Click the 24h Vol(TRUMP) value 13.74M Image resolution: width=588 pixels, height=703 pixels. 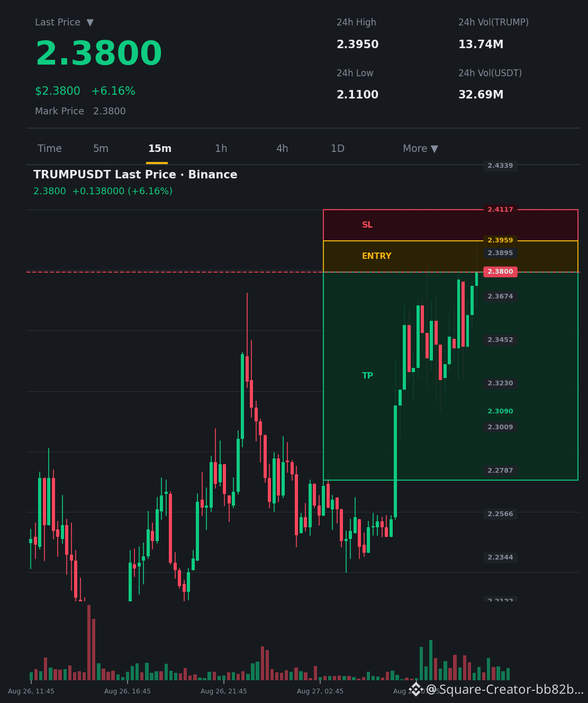pyautogui.click(x=481, y=44)
